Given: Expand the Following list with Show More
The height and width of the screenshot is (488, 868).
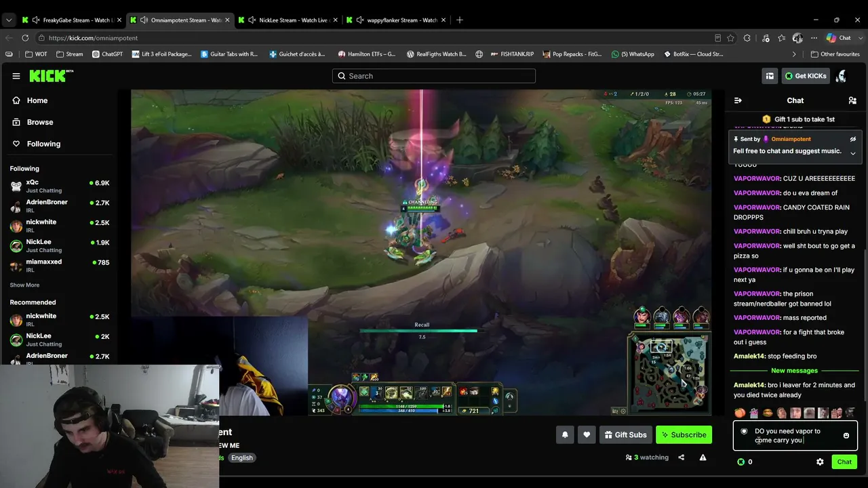Looking at the screenshot, I should coord(24,285).
